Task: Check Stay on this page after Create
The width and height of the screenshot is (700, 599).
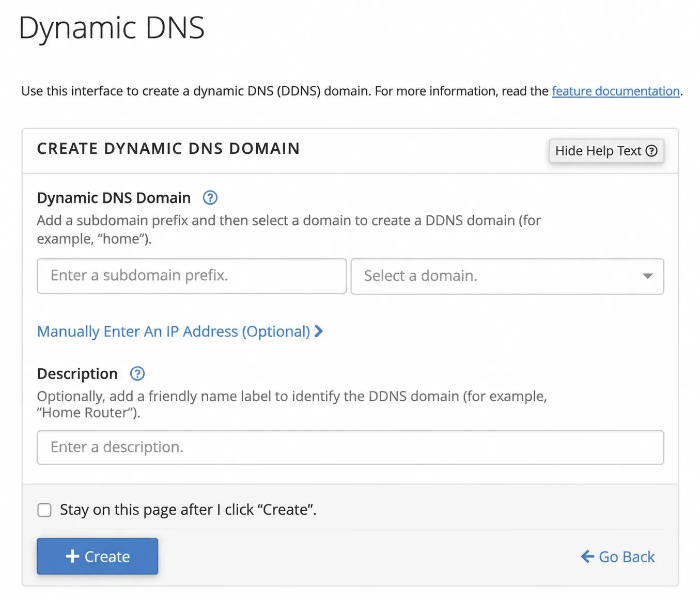Action: coord(44,510)
